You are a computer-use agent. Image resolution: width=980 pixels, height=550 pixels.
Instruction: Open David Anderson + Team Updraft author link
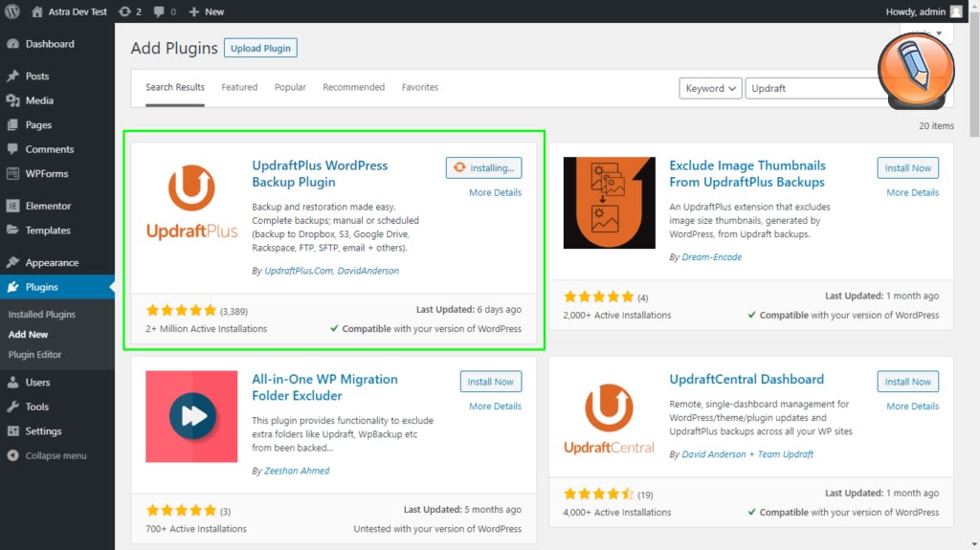[747, 454]
